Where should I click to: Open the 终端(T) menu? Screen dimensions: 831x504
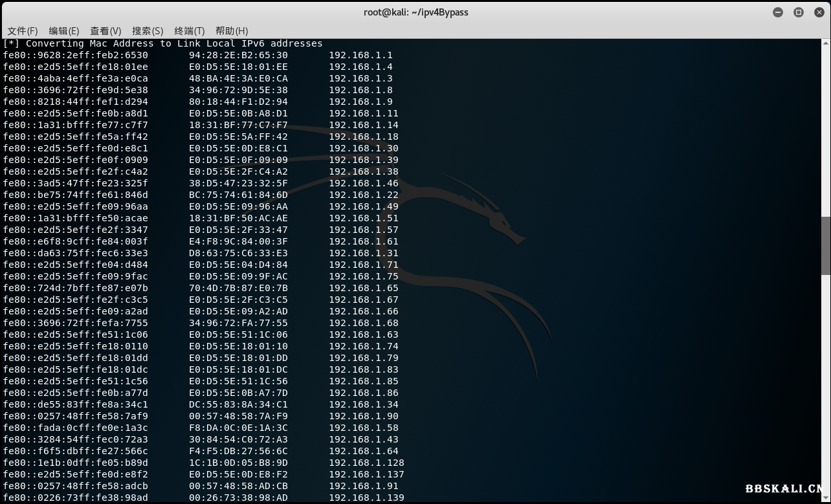click(189, 30)
